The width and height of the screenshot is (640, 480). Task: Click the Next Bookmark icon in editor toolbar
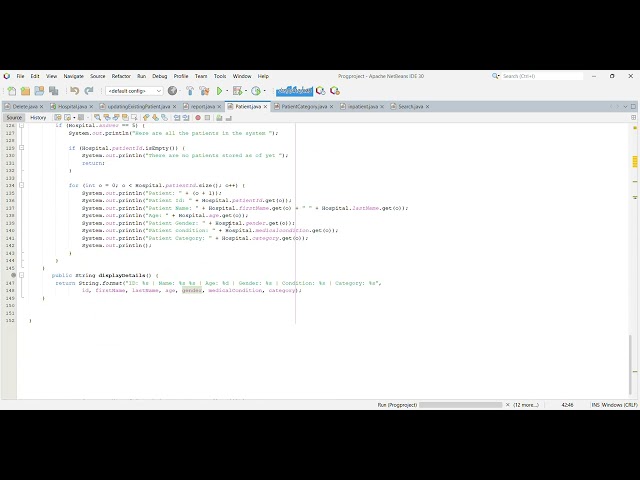(x=155, y=118)
